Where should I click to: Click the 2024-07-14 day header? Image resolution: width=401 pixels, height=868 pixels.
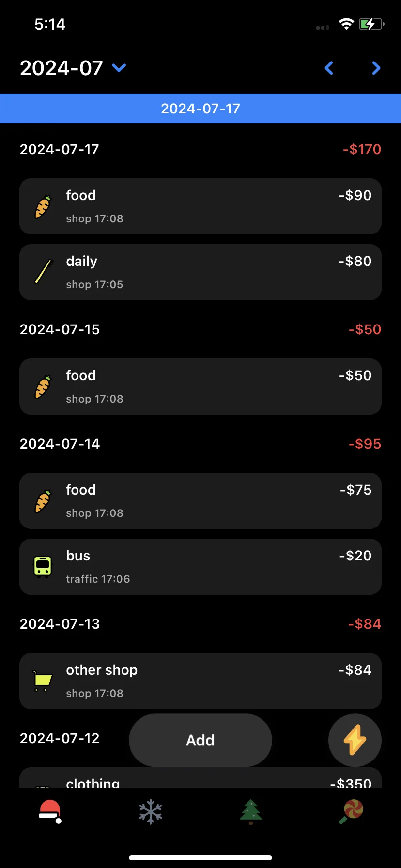point(60,444)
